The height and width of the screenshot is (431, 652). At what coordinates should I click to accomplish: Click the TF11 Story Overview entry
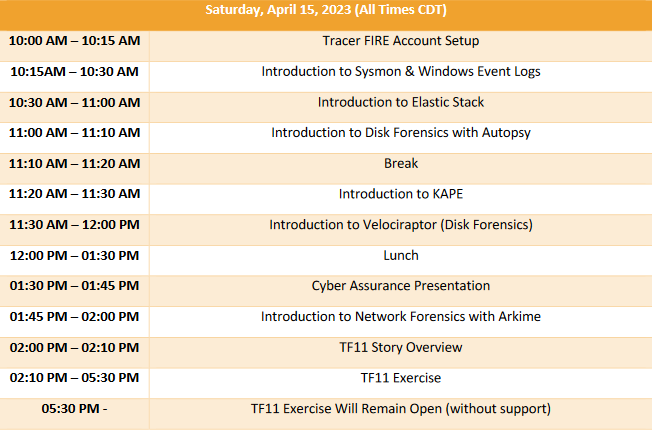[400, 347]
